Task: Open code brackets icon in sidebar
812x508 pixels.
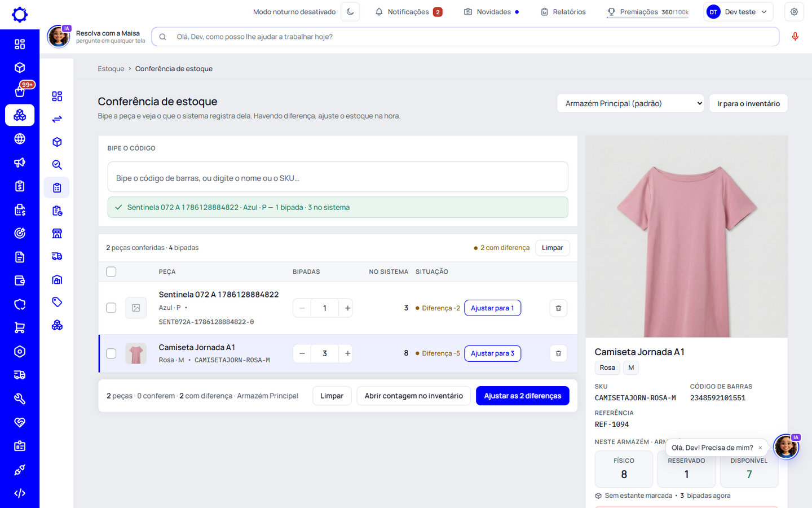Action: tap(20, 493)
